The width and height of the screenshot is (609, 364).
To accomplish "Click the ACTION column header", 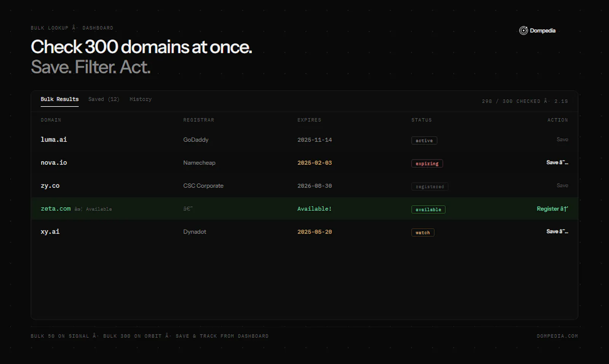I will [558, 120].
